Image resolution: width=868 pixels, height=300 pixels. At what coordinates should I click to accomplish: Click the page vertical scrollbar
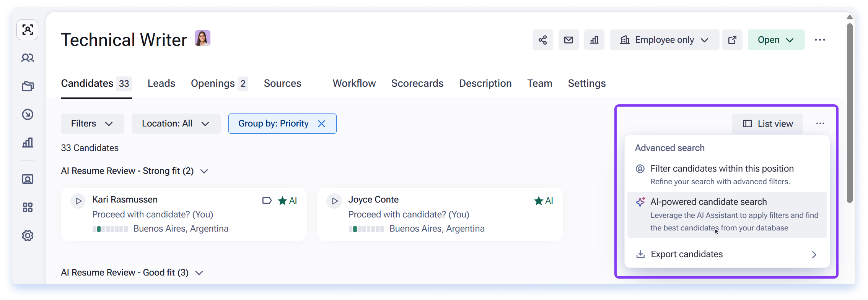(850, 113)
